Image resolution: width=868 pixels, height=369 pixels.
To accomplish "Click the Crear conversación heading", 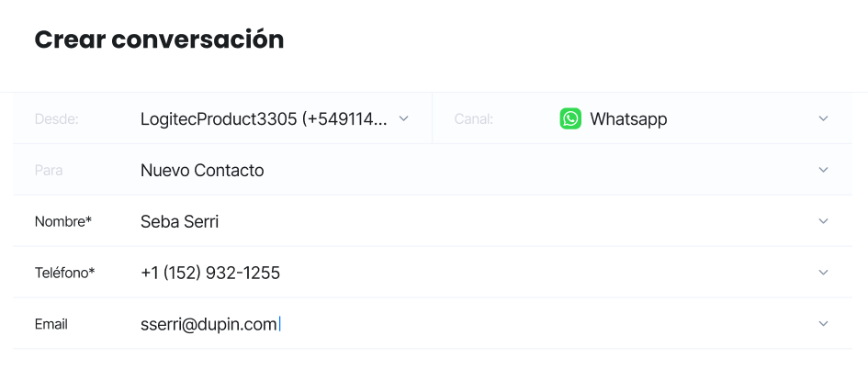I will click(x=160, y=39).
